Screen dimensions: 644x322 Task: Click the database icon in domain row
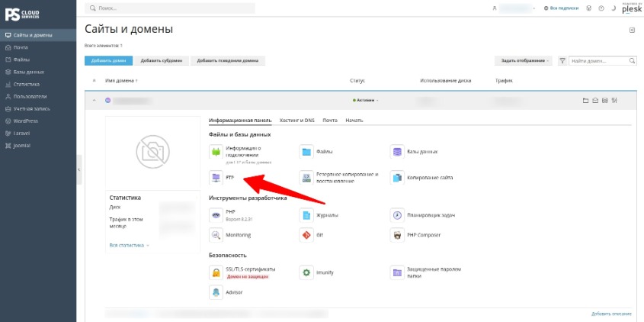pyautogui.click(x=604, y=101)
